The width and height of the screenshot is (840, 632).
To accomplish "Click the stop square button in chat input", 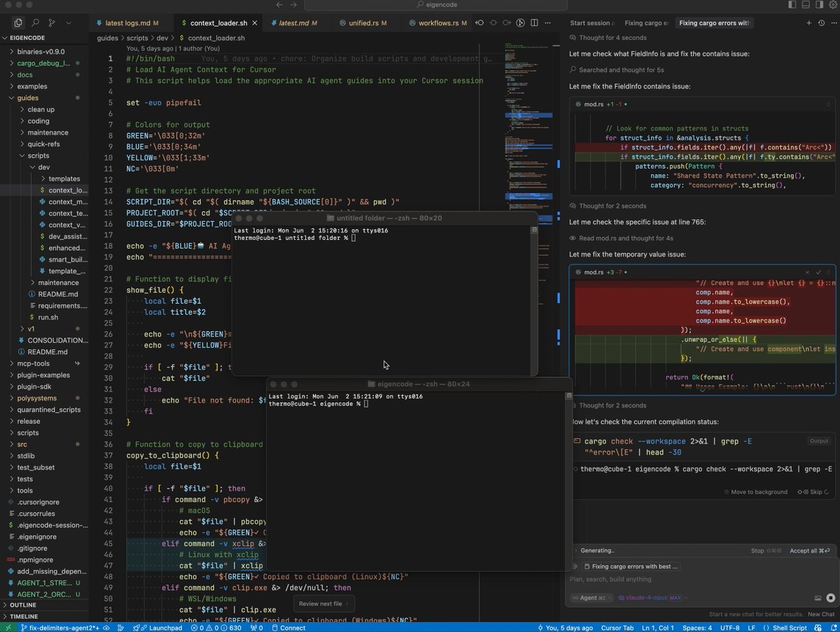I will (x=830, y=598).
